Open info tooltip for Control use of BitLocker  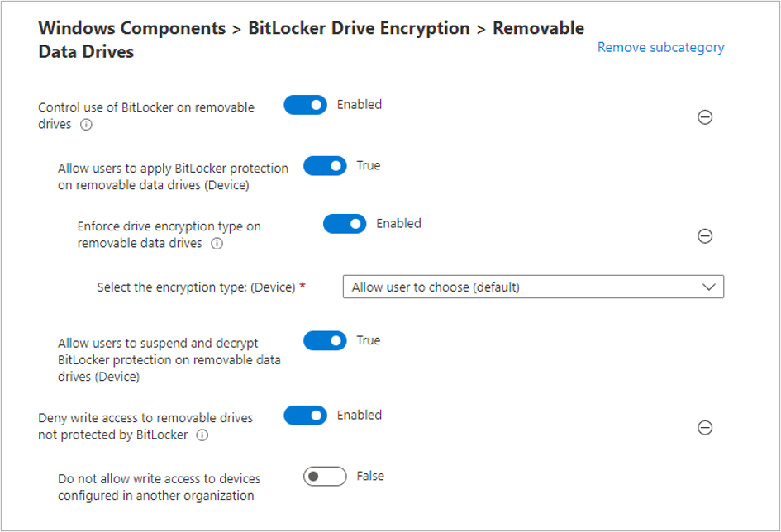pyautogui.click(x=85, y=125)
